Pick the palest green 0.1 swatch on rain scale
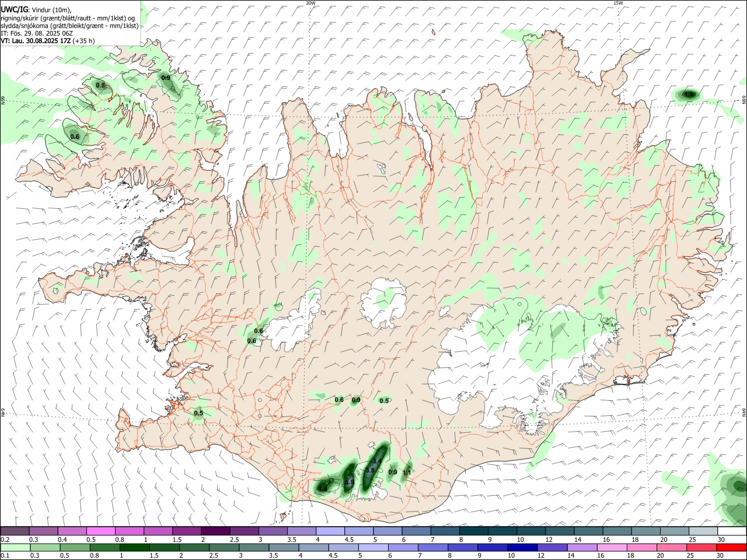 click(x=15, y=548)
